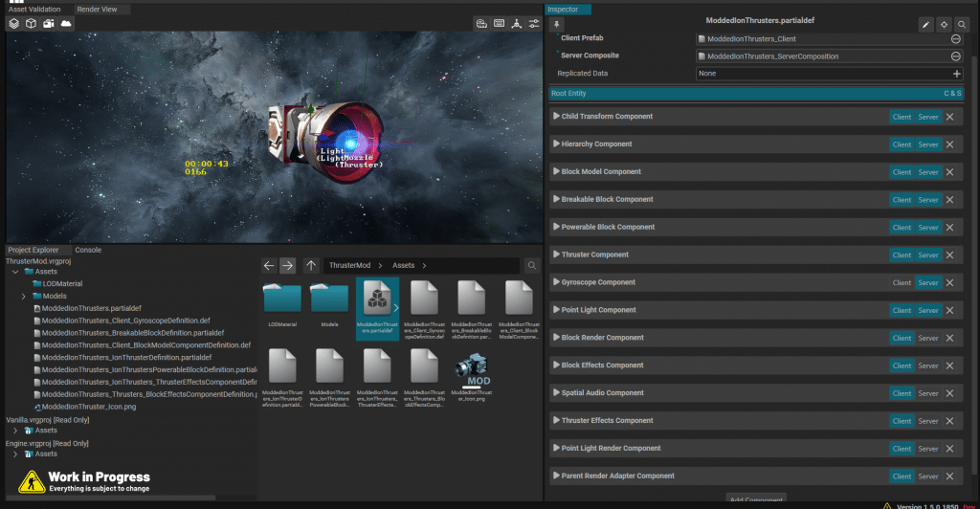This screenshot has width=980, height=509.
Task: Open render settings sliders icon
Action: click(534, 23)
